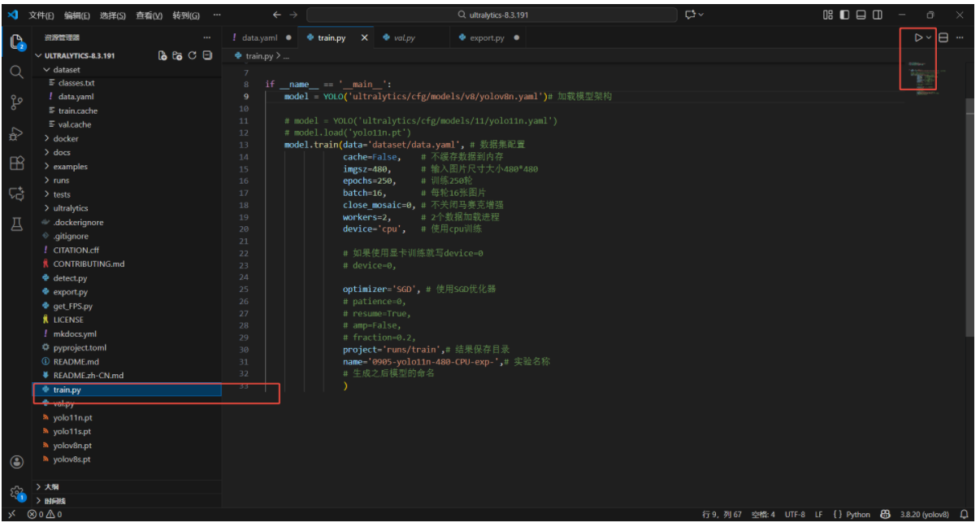Refresh the explorer file tree
The width and height of the screenshot is (980, 527).
(193, 56)
